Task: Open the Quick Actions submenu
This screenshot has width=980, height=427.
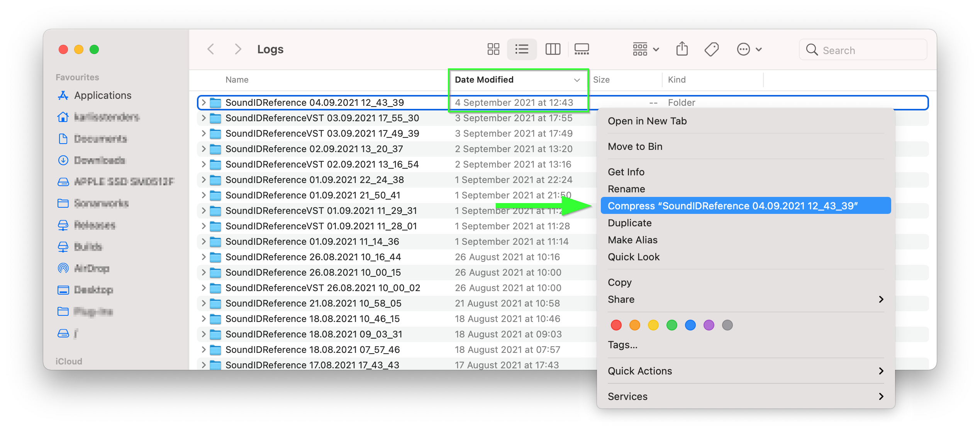Action: coord(746,371)
